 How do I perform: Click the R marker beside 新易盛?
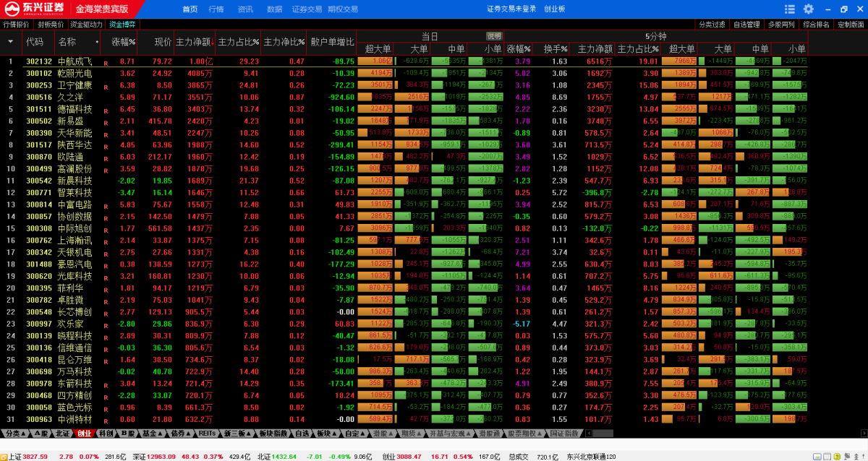tap(106, 122)
